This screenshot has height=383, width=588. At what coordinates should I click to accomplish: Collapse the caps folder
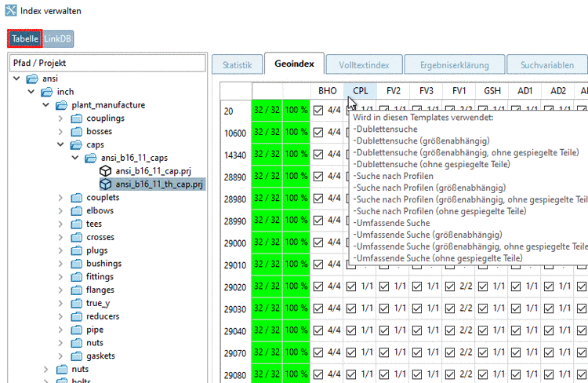60,145
